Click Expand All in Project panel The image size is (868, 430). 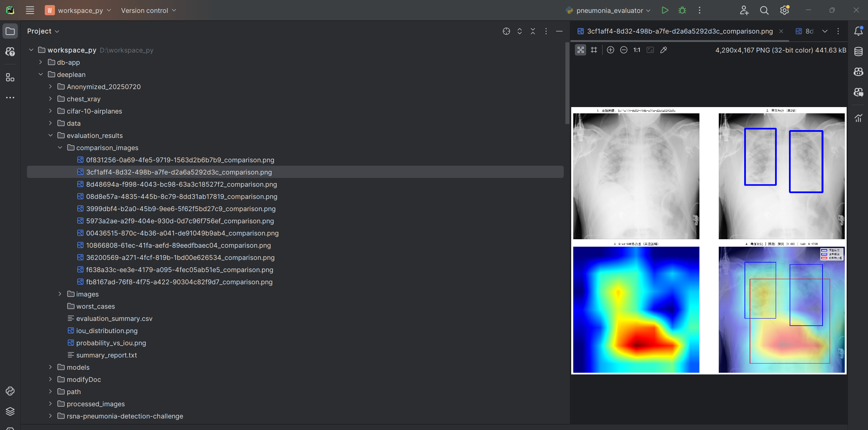pos(519,31)
